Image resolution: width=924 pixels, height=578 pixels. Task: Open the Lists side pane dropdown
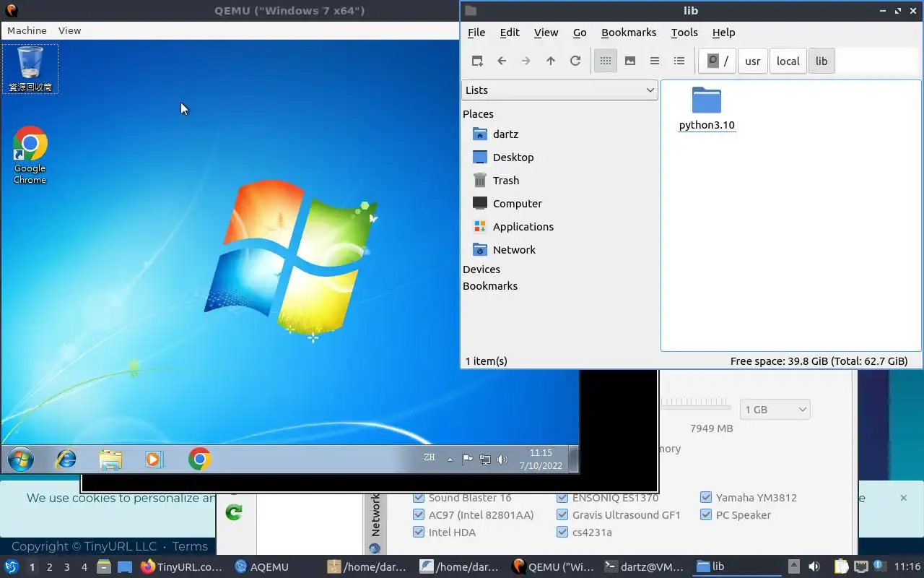coord(559,90)
